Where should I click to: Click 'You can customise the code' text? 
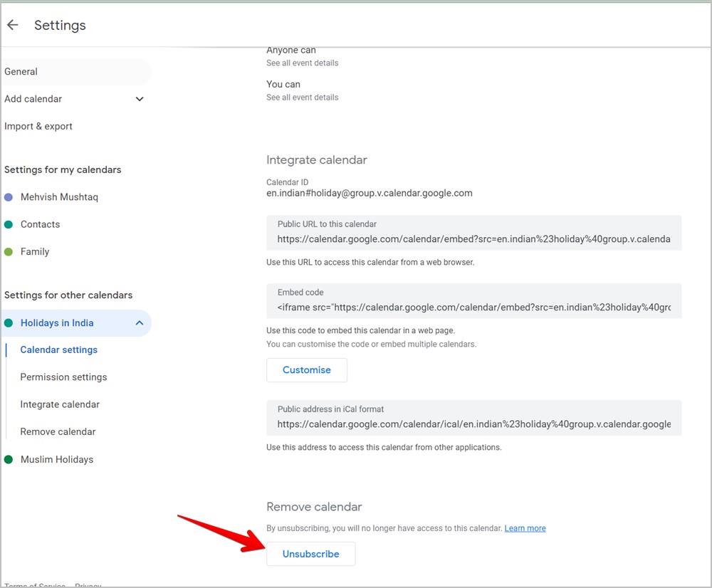pos(371,344)
